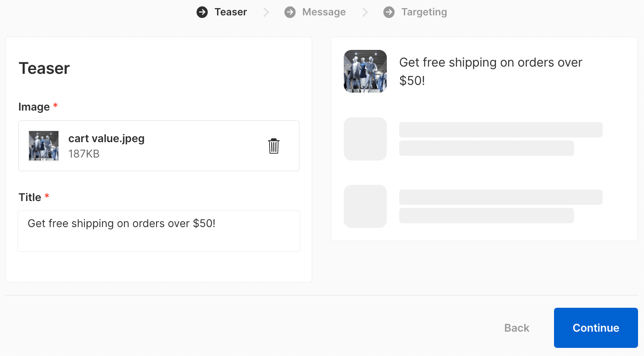
Task: Click the 187KB file size text
Action: tap(84, 154)
